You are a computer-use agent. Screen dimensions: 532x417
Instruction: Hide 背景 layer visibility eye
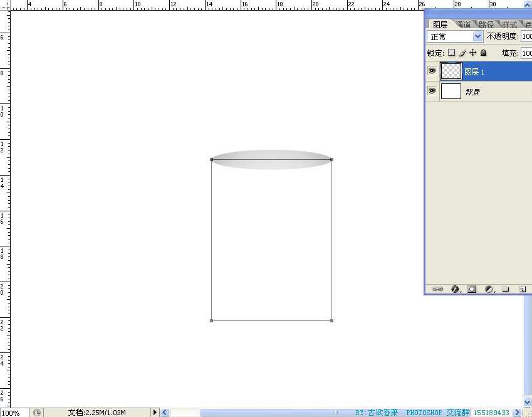pos(432,92)
